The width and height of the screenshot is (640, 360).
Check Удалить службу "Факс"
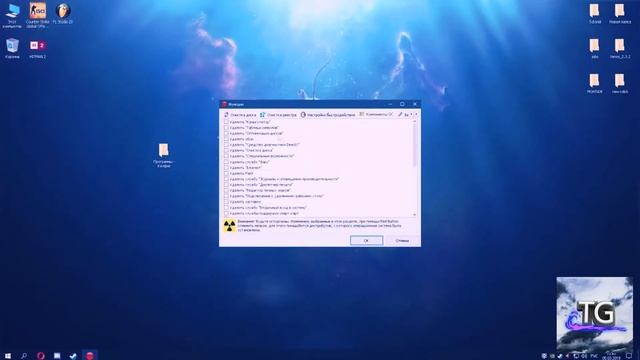[x=226, y=162]
